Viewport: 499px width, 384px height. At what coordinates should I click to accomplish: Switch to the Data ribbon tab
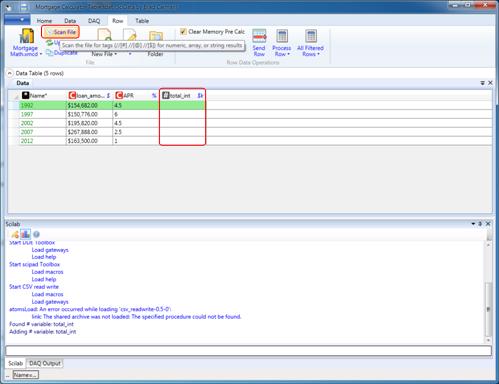tap(70, 21)
